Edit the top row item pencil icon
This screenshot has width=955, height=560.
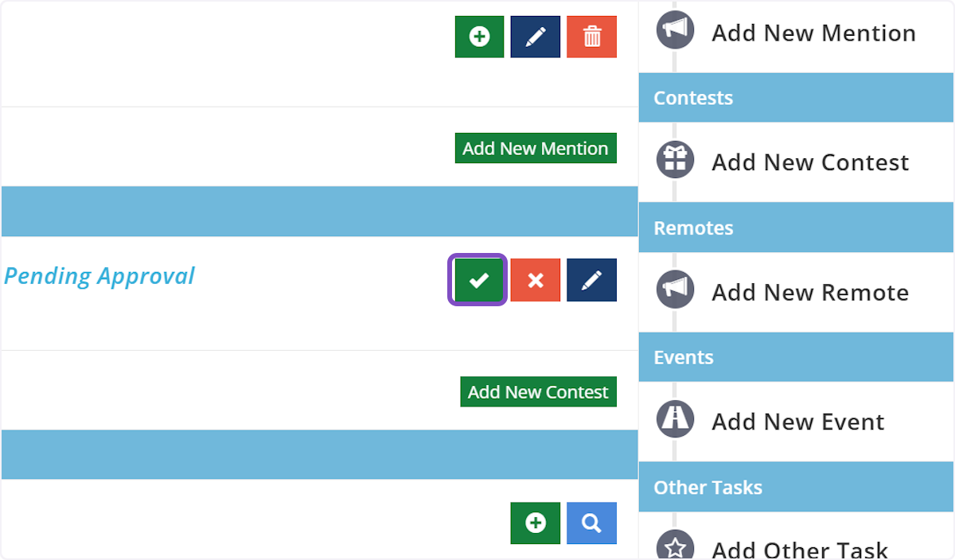point(536,37)
